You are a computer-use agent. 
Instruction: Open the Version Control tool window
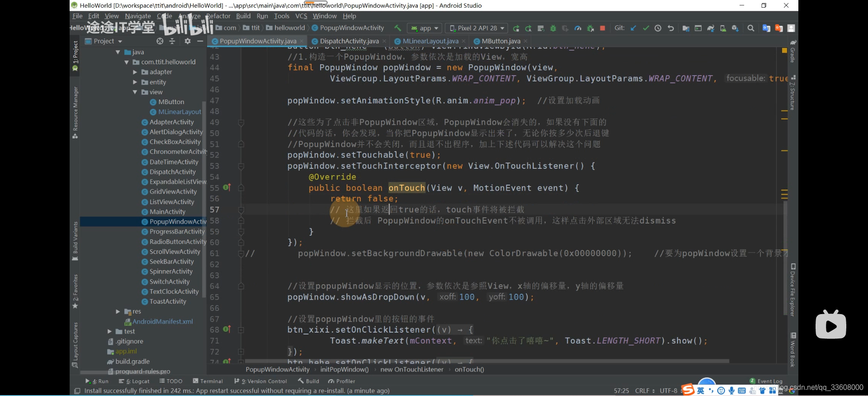[260, 381]
